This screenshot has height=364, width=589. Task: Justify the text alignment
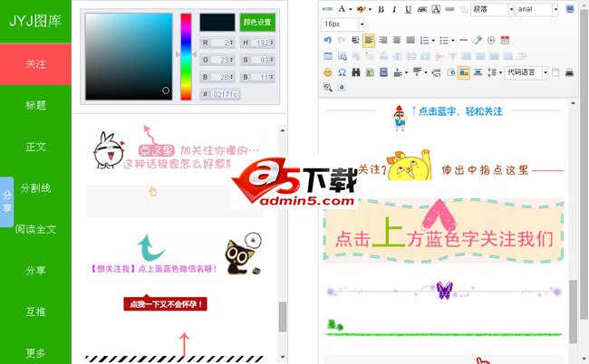(x=410, y=40)
